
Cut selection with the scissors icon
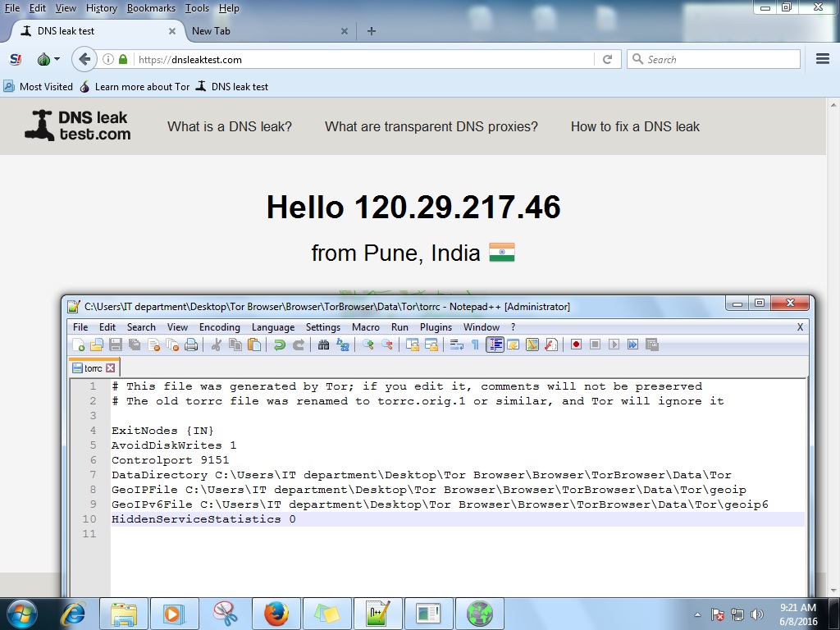(217, 345)
